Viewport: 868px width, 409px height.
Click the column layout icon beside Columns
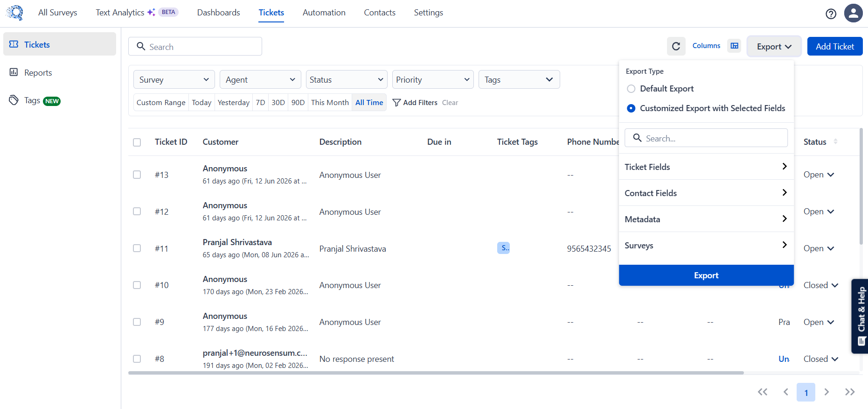pyautogui.click(x=735, y=46)
